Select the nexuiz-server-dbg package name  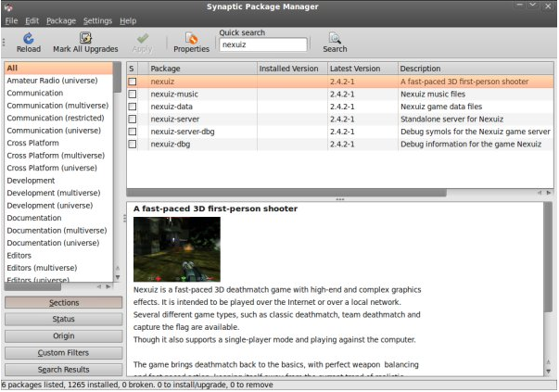click(183, 132)
